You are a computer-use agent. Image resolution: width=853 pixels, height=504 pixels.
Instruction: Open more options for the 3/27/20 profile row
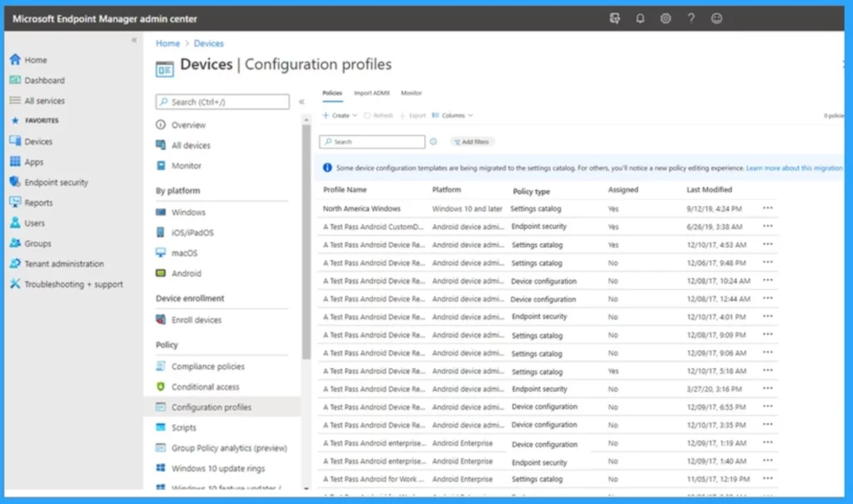tap(767, 388)
